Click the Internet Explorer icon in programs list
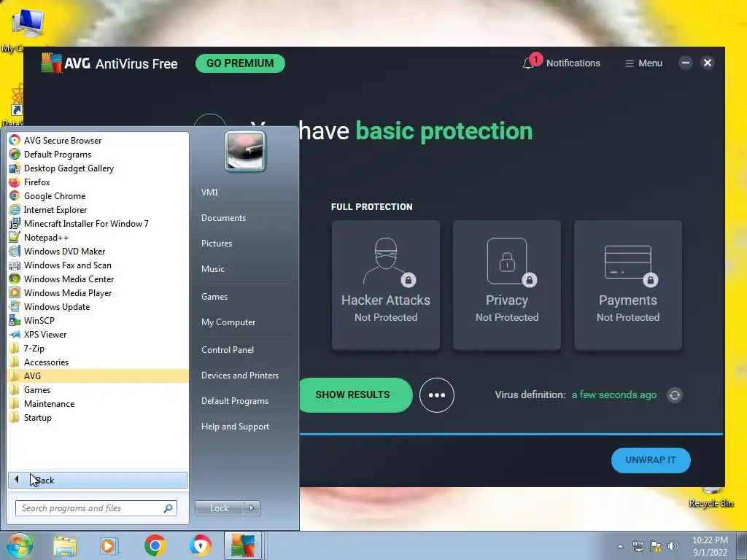 (x=15, y=209)
